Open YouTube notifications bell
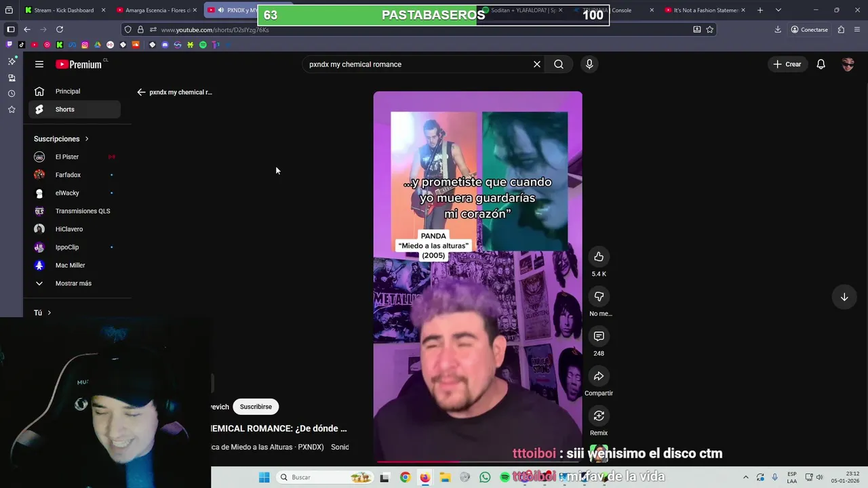 click(x=821, y=64)
